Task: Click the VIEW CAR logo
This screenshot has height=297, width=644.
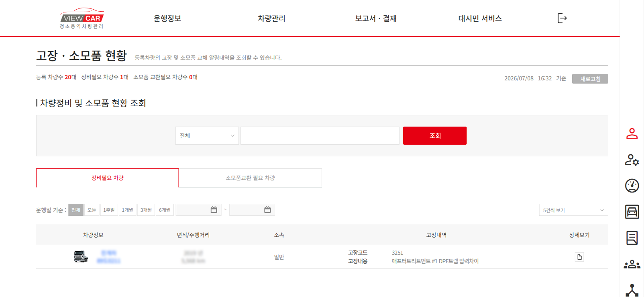Action: coord(82,18)
